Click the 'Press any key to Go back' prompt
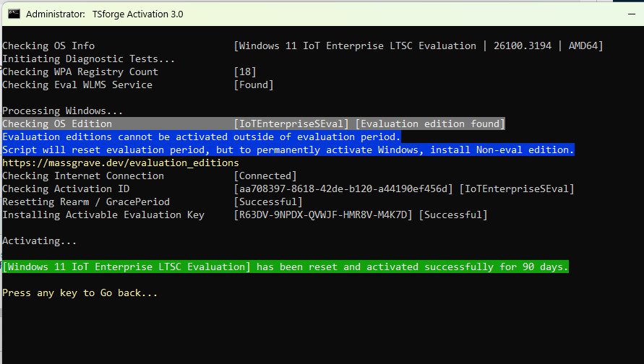 coord(80,293)
